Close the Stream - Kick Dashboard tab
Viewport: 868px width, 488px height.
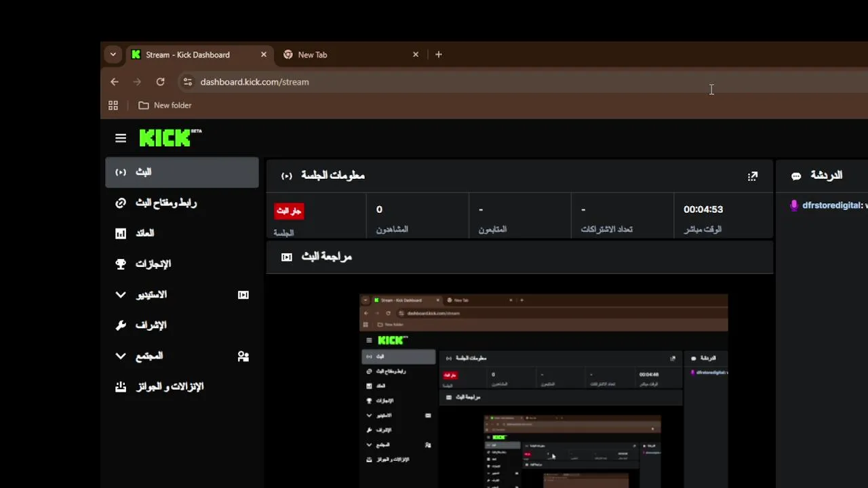pyautogui.click(x=264, y=55)
